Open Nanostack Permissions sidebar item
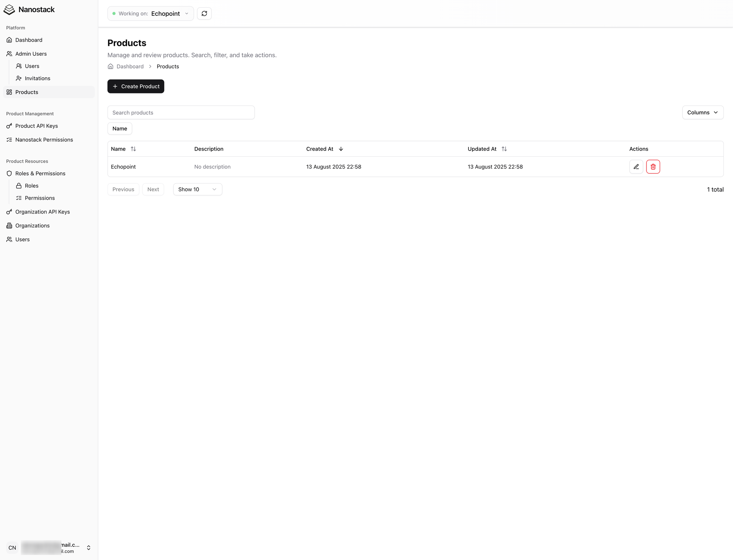 [44, 140]
